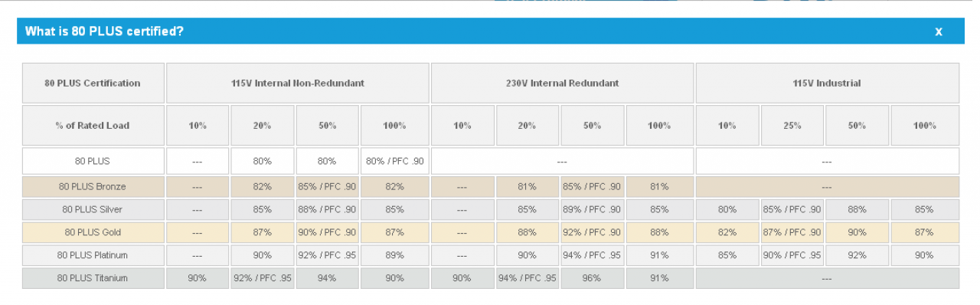Image resolution: width=980 pixels, height=305 pixels.
Task: Select the 80 PLUS Platinum row label
Action: [93, 255]
